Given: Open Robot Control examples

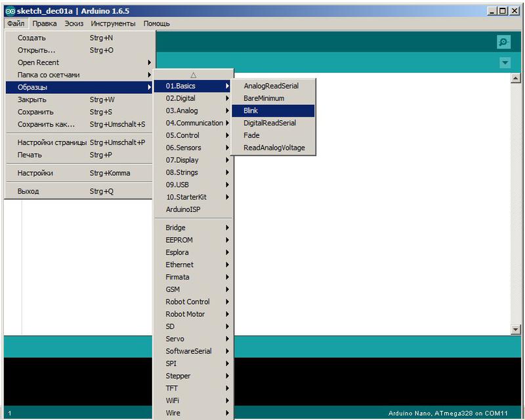Looking at the screenshot, I should tap(193, 302).
